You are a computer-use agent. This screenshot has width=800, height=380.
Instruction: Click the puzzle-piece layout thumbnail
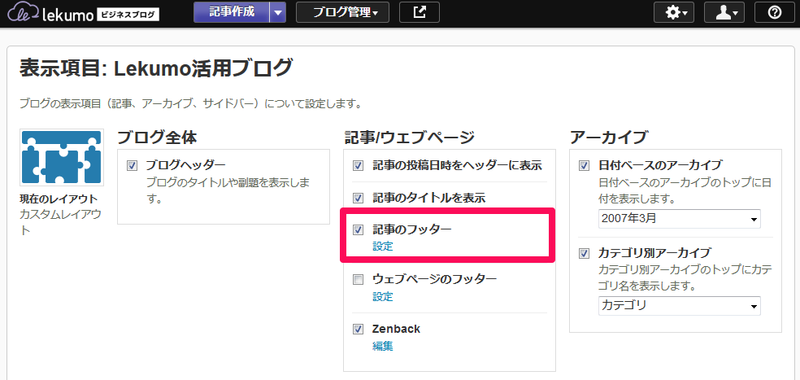click(62, 157)
